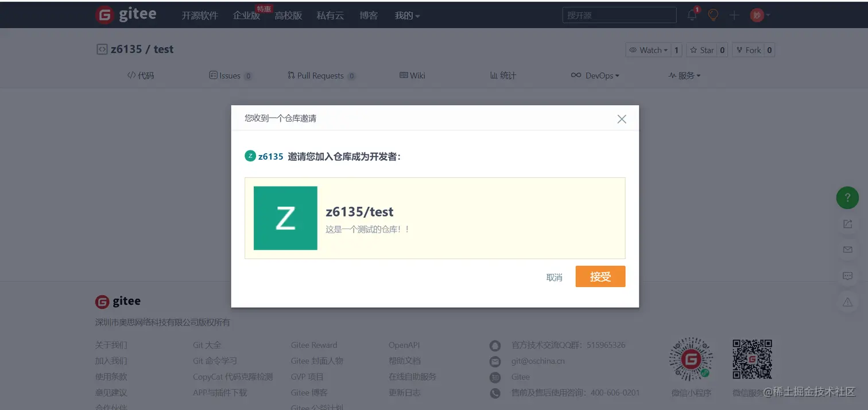Open the CopyCat 代码克隆检测 link
Screen dimensions: 868x410
click(233, 377)
